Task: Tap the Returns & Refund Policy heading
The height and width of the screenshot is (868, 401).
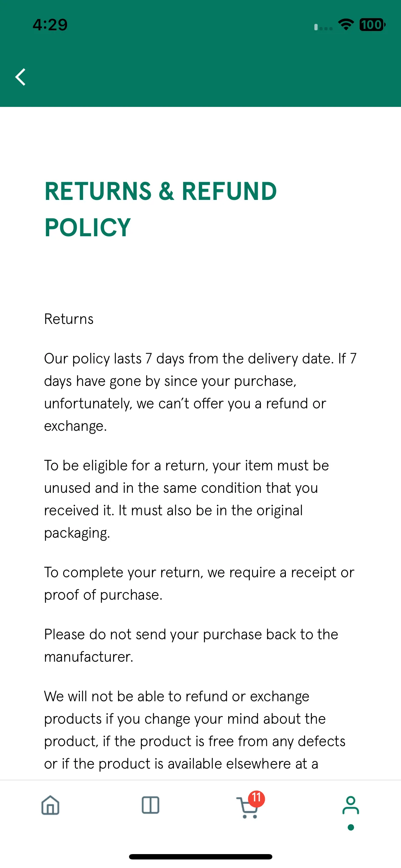Action: [160, 209]
